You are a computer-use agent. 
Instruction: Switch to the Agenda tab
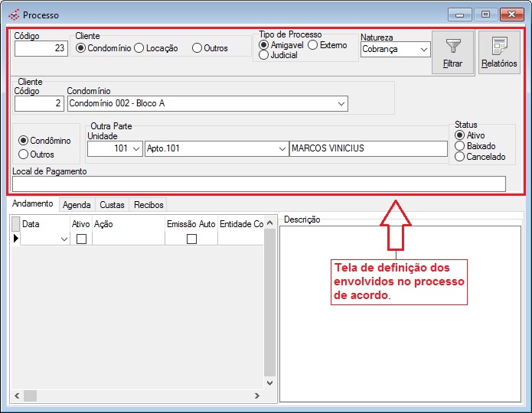[77, 205]
